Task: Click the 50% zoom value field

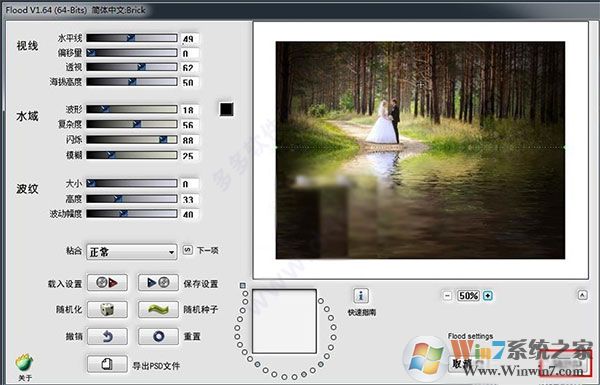Action: 468,296
